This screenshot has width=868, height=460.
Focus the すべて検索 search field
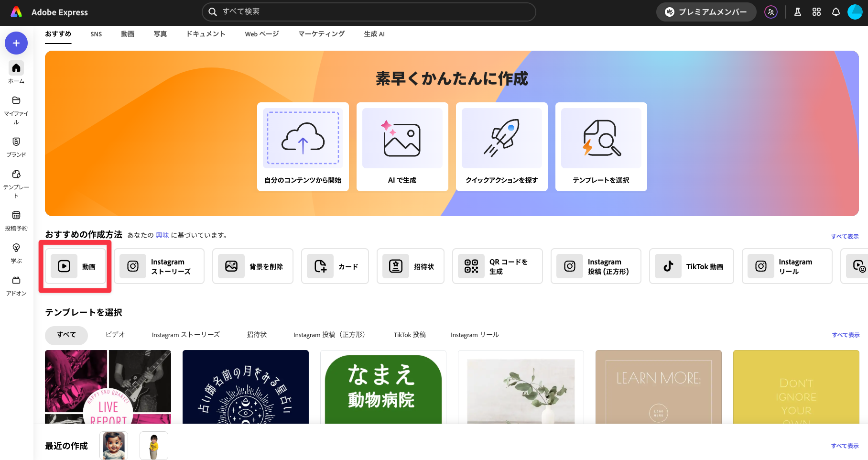click(x=369, y=12)
